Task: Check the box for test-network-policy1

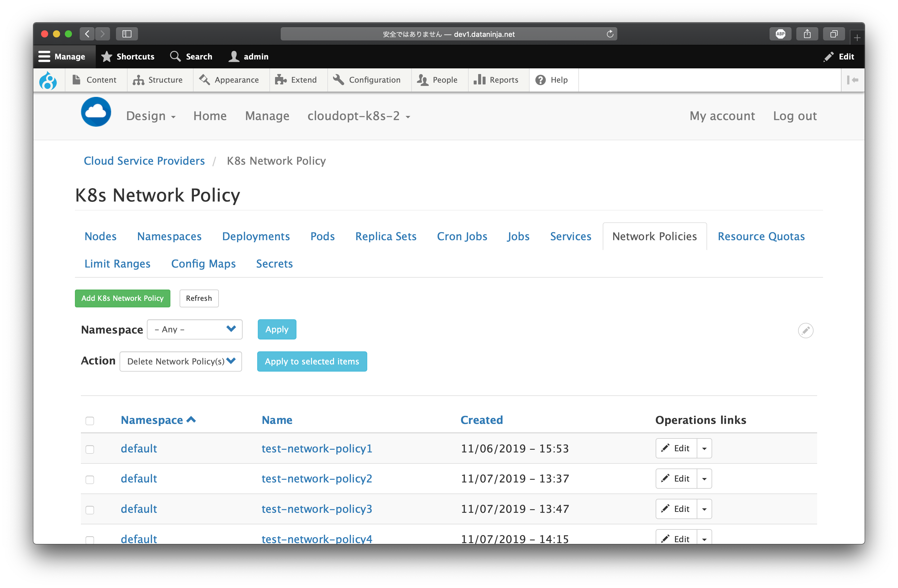Action: tap(90, 449)
